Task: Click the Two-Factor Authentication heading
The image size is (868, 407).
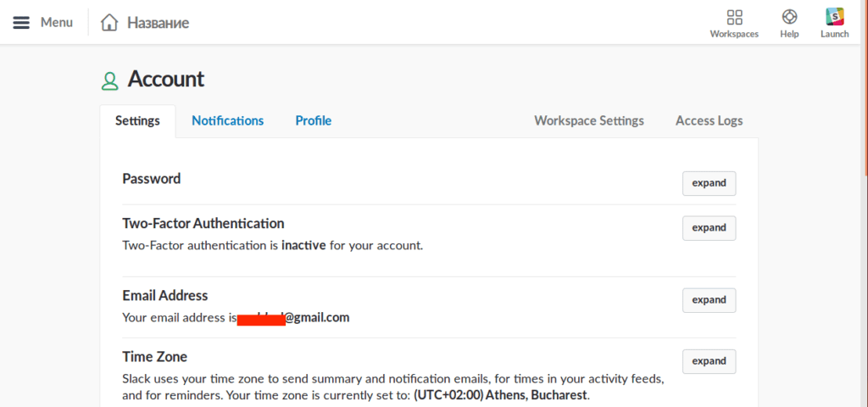Action: [203, 224]
